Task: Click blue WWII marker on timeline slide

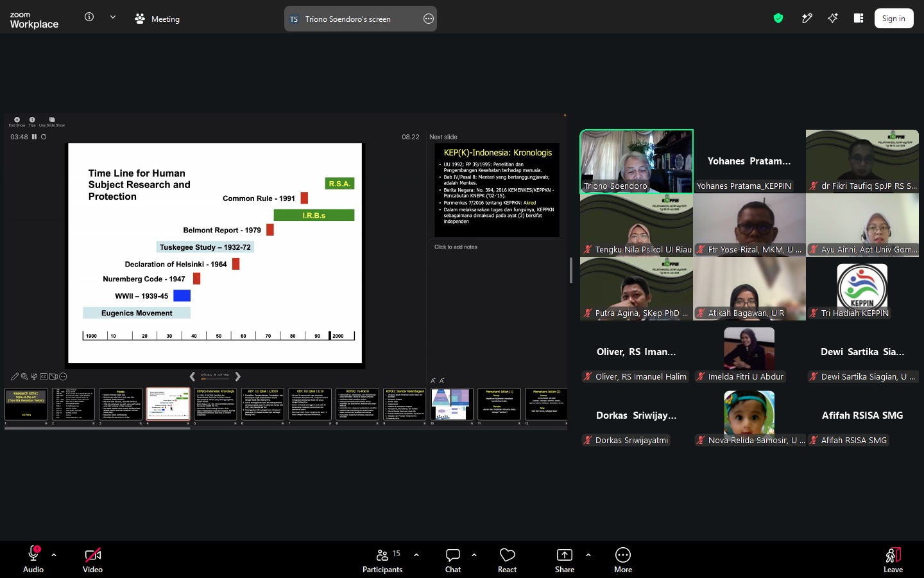Action: pos(182,295)
